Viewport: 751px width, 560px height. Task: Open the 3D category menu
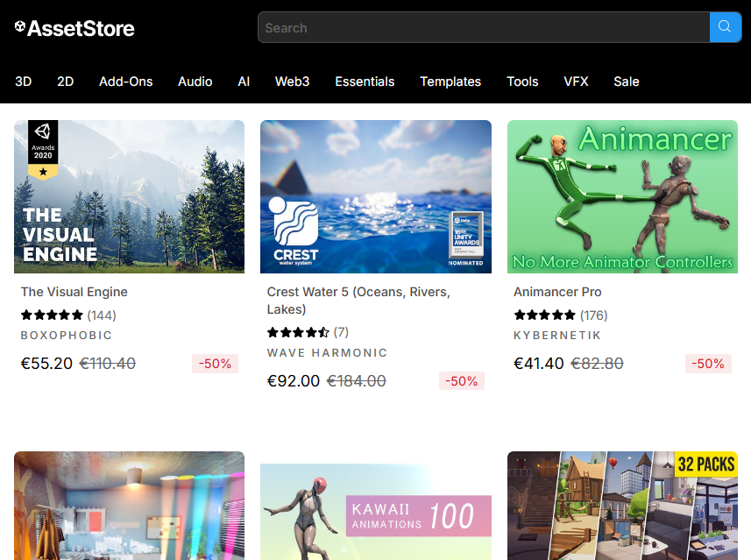click(x=24, y=82)
